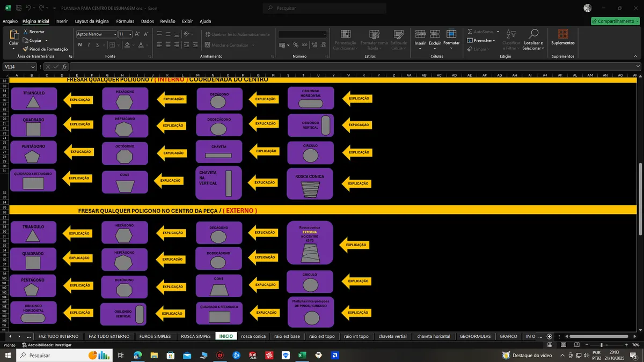Screen dimensions: 644x362
Task: Open Excel from the Windows taskbar
Action: pyautogui.click(x=302, y=355)
